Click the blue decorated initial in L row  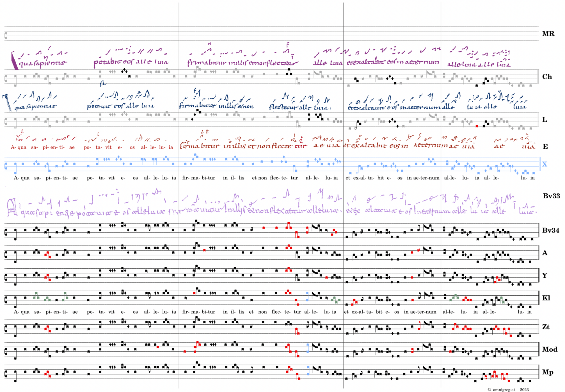tap(7, 102)
